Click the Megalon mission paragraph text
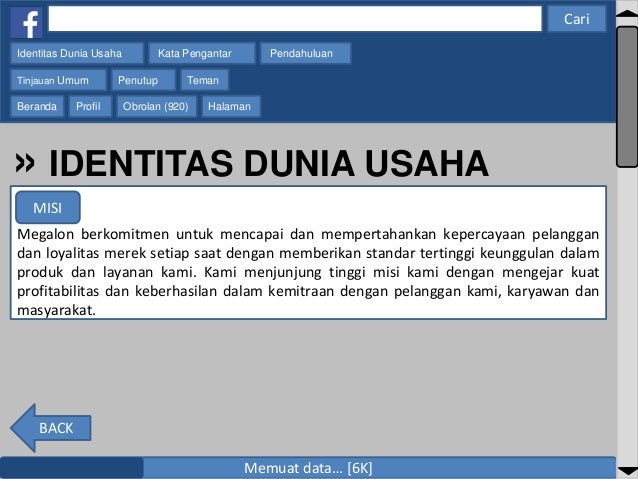 tap(308, 272)
